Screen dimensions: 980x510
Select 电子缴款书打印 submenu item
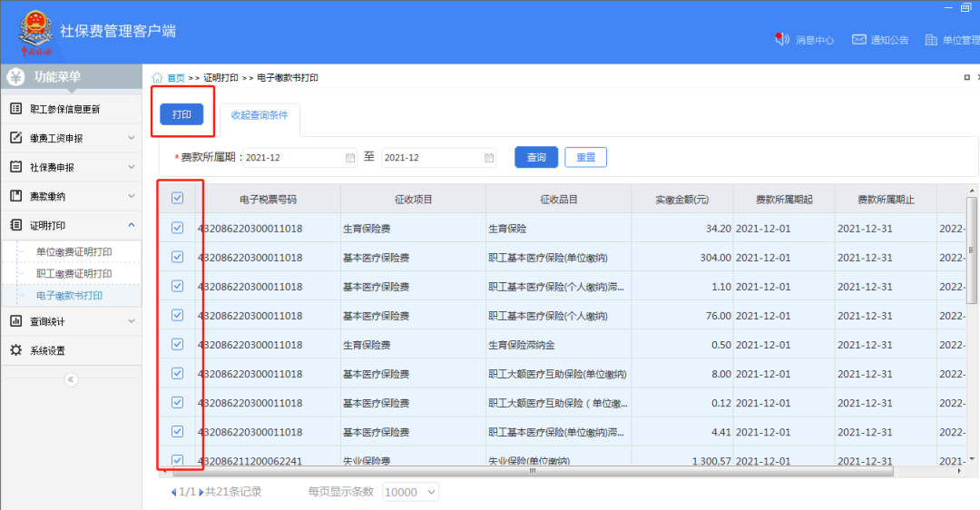point(69,296)
